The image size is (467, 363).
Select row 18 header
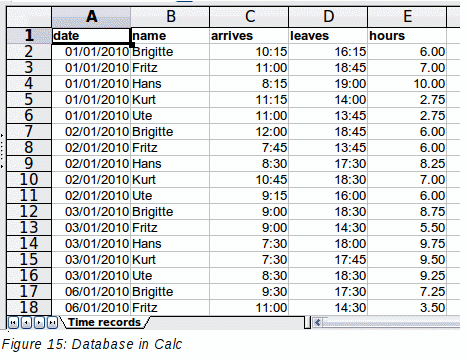pyautogui.click(x=29, y=308)
